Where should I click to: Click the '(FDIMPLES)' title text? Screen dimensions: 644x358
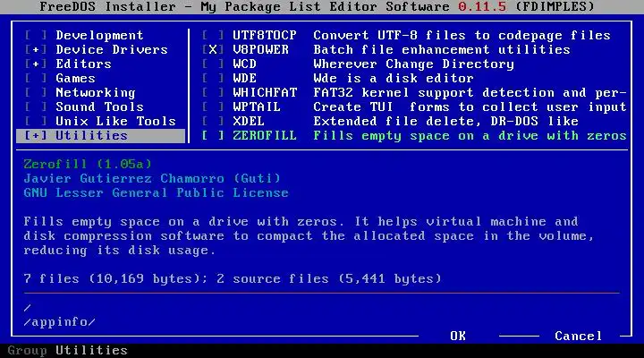(555, 6)
